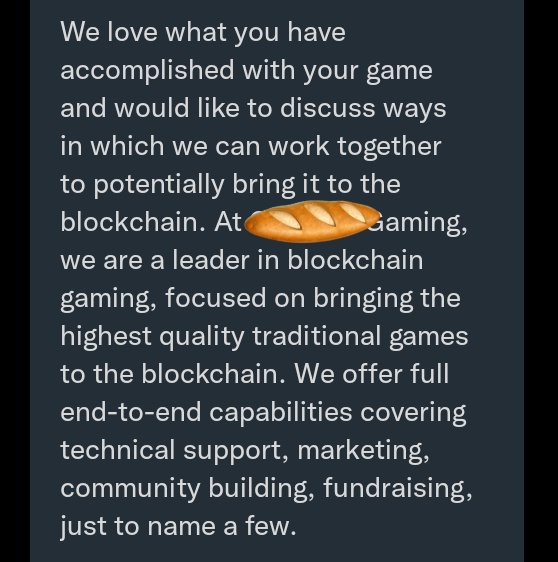Image resolution: width=558 pixels, height=562 pixels.
Task: Tap the word 'together' in the fourth line
Action: point(389,148)
